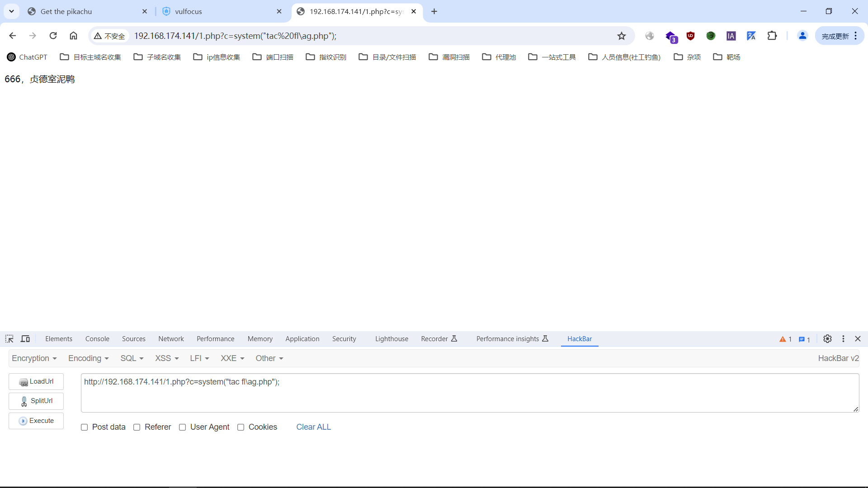Switch to the Network tab in DevTools
868x488 pixels.
point(171,339)
